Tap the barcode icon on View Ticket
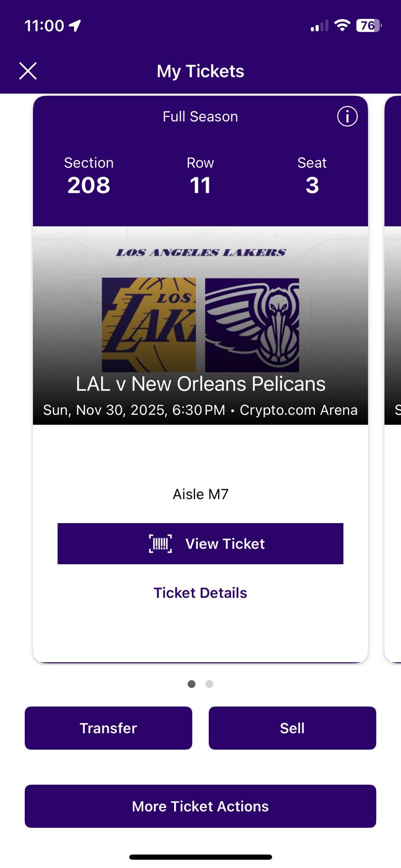This screenshot has height=868, width=401. tap(160, 543)
